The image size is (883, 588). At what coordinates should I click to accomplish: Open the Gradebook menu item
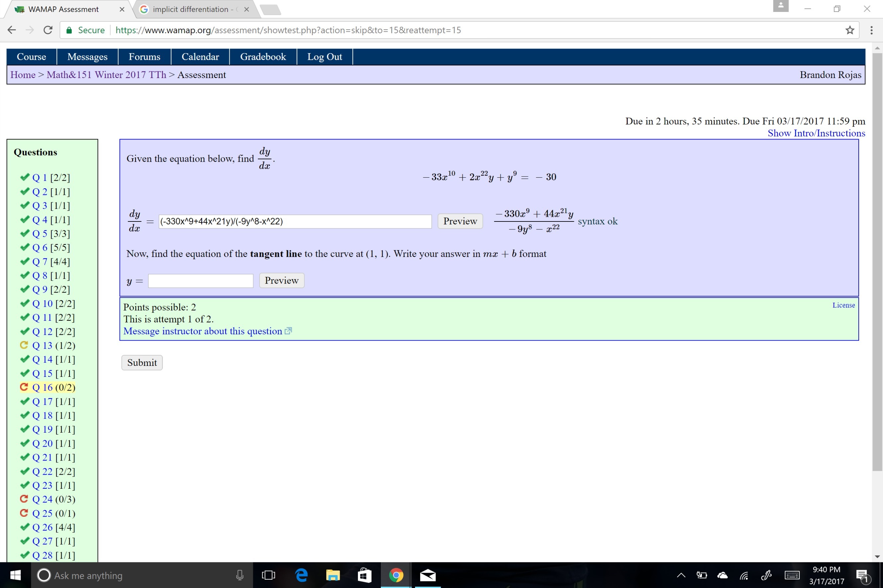pyautogui.click(x=263, y=57)
